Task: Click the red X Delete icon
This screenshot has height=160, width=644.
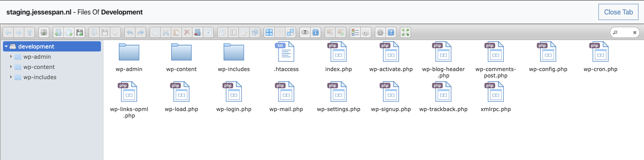Action: pos(187,32)
